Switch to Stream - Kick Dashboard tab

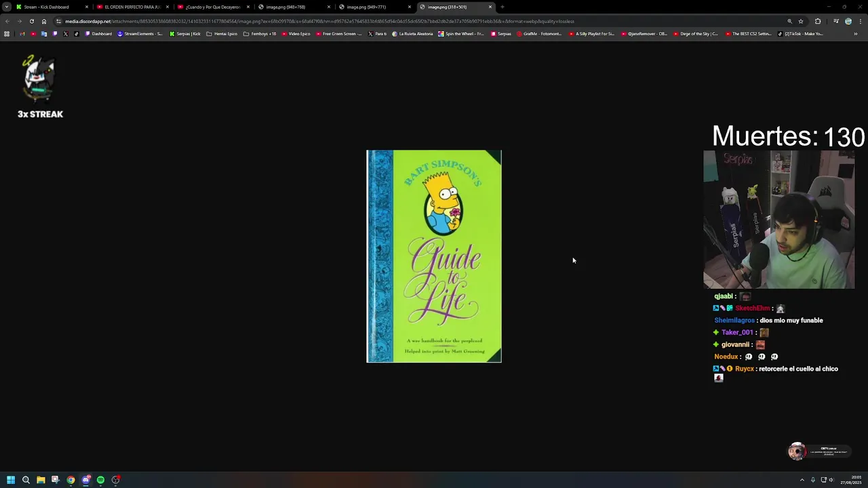pos(51,7)
